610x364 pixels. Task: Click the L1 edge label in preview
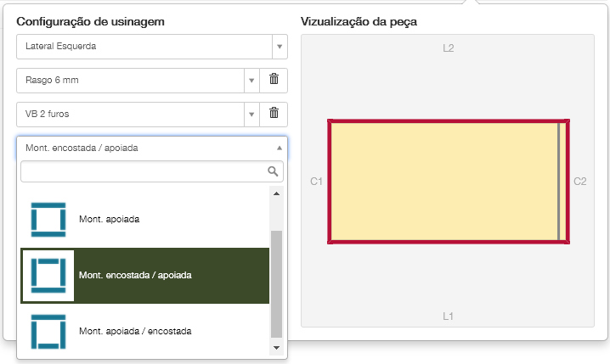448,316
